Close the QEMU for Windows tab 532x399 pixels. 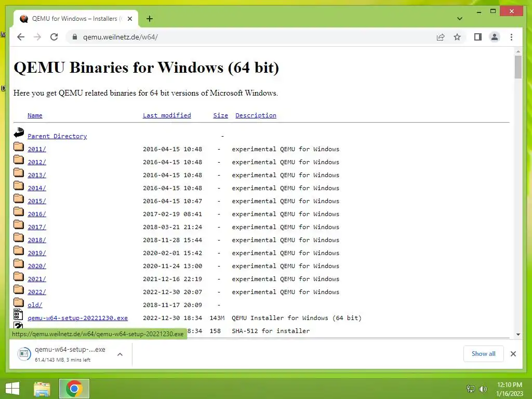point(129,19)
